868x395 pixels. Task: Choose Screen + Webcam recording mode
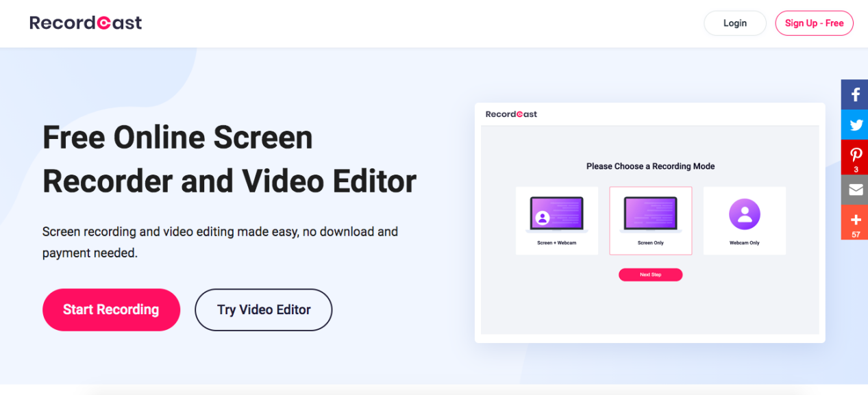pyautogui.click(x=557, y=220)
